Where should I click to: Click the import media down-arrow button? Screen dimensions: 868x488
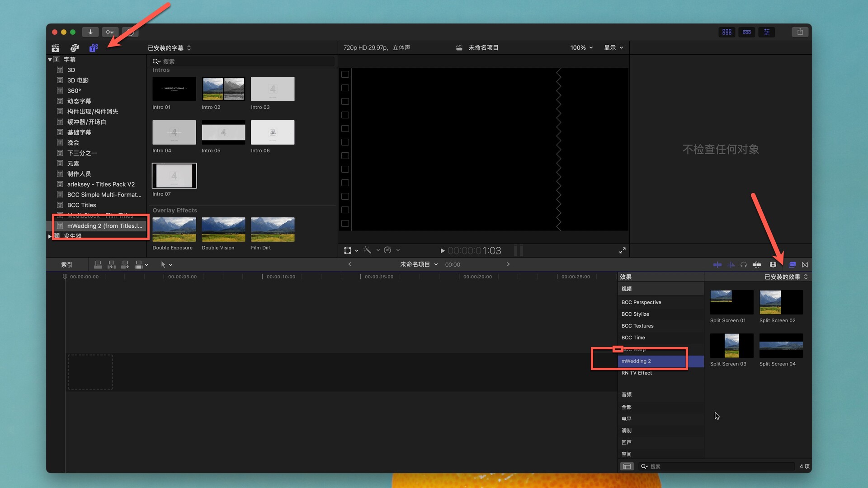coord(90,32)
